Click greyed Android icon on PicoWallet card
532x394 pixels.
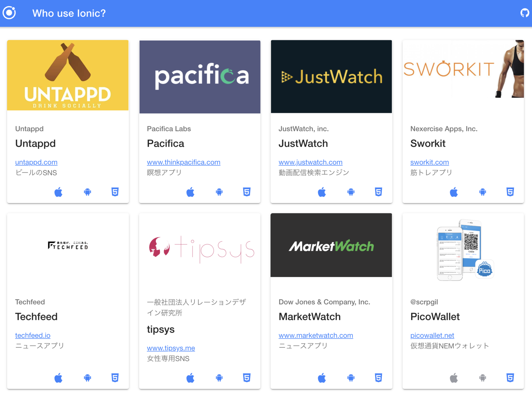click(483, 378)
